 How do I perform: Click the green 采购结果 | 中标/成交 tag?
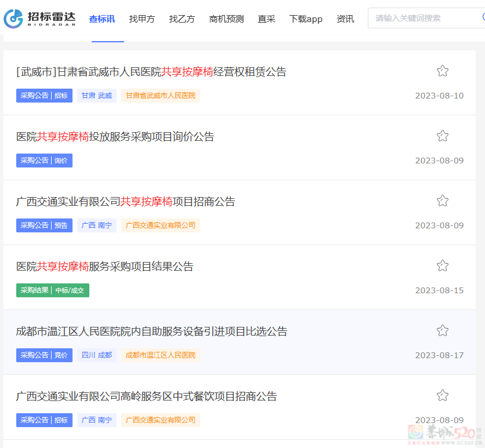[53, 290]
